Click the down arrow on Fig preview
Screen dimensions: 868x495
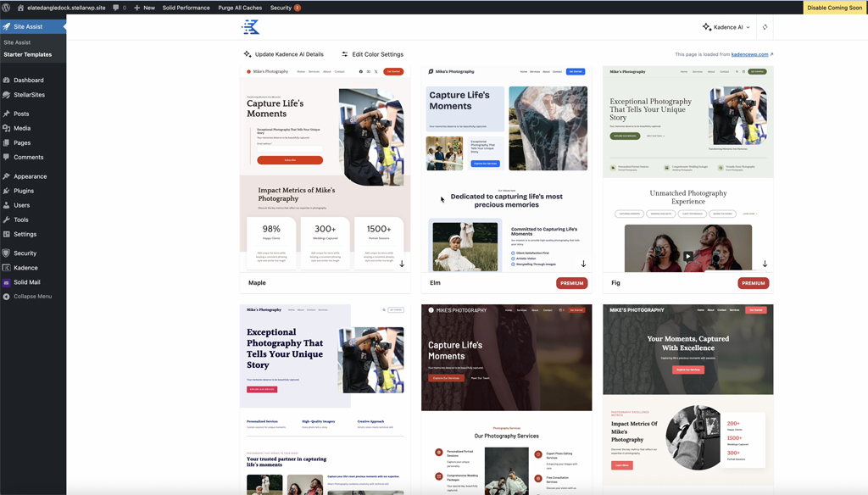765,264
